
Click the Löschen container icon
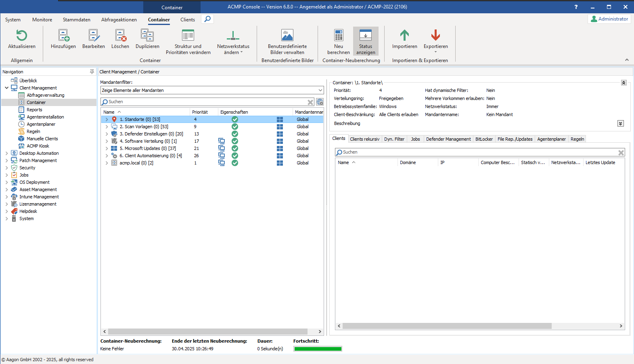point(120,36)
